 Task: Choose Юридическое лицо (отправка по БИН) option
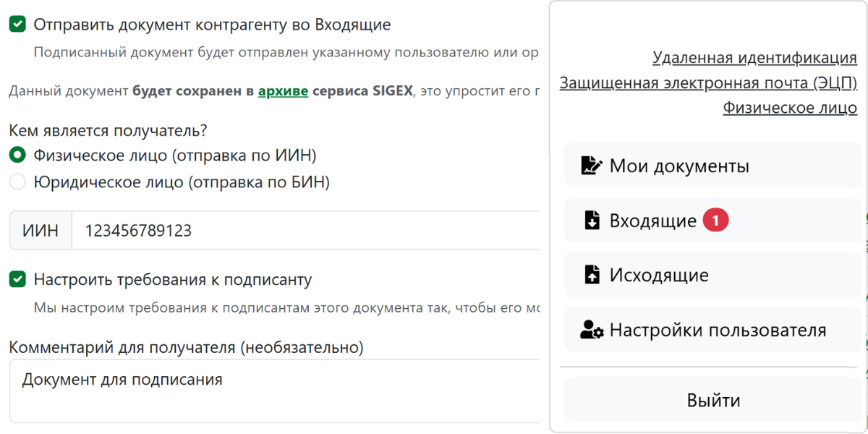tap(17, 182)
